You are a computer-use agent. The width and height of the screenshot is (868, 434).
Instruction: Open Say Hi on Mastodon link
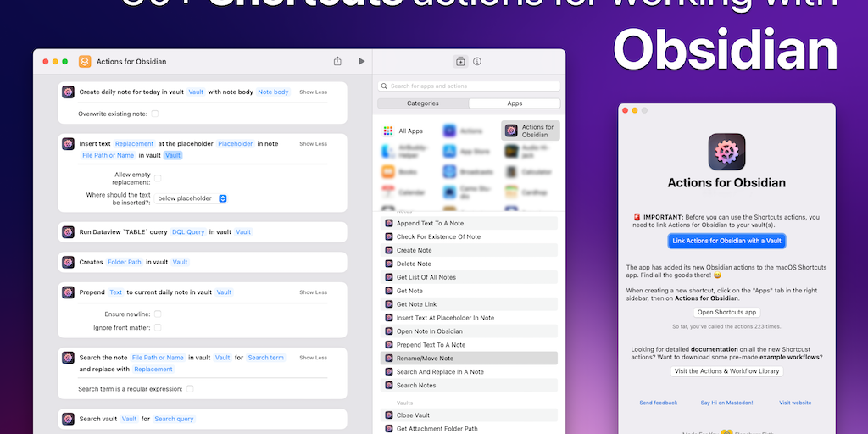[726, 403]
